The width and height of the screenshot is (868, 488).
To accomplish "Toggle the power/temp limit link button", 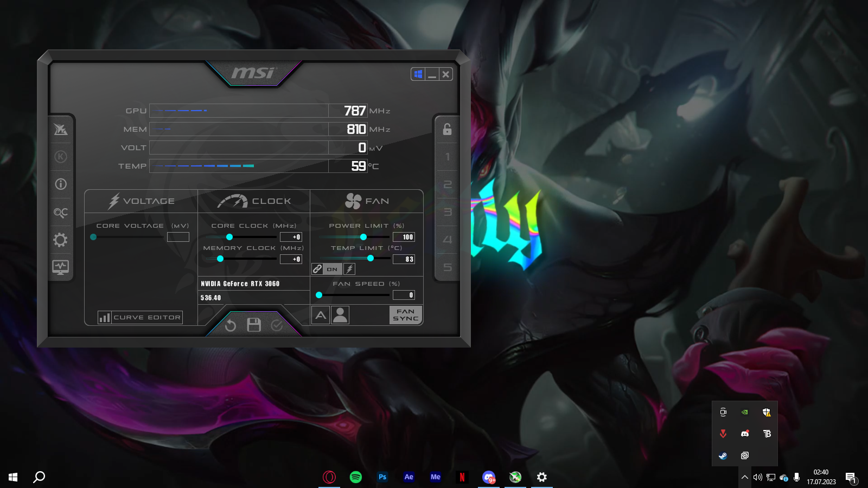I will coord(318,269).
